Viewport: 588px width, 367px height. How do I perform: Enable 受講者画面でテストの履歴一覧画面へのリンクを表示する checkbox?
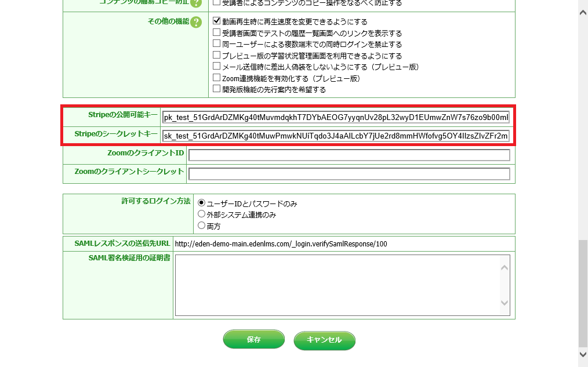click(216, 32)
